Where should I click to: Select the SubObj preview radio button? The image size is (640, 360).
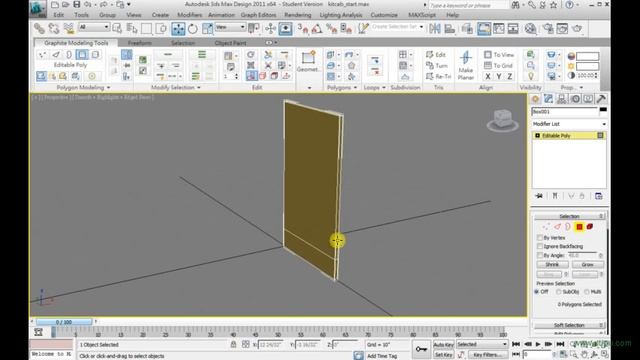[558, 292]
